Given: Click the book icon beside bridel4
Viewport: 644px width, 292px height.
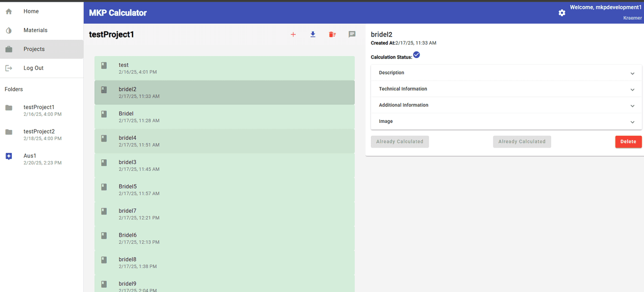Looking at the screenshot, I should [x=104, y=138].
